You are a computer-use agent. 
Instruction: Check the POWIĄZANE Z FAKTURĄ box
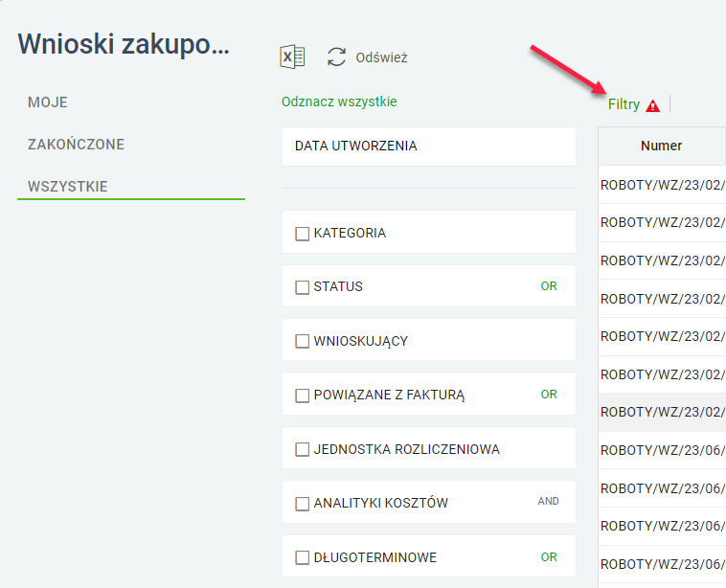pos(303,396)
